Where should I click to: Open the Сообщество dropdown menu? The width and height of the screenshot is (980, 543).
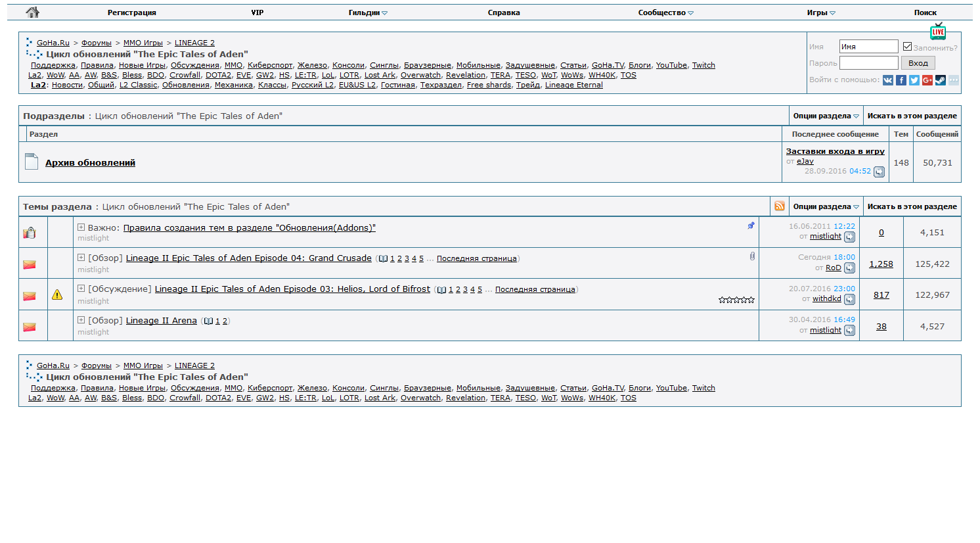pyautogui.click(x=665, y=12)
